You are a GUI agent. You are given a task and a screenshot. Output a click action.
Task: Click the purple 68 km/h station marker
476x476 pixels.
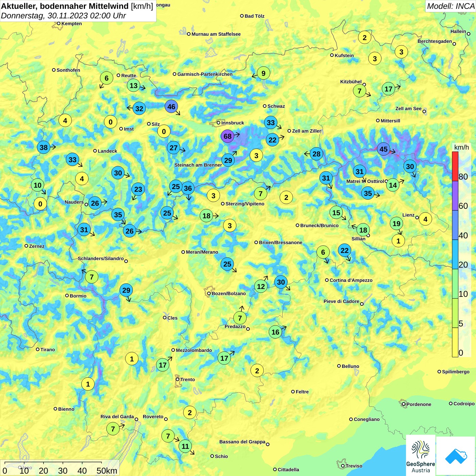point(227,136)
